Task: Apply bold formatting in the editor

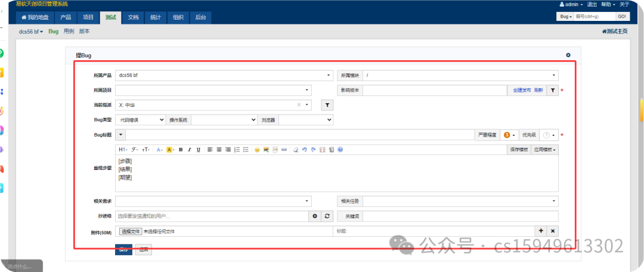Action: coord(181,150)
